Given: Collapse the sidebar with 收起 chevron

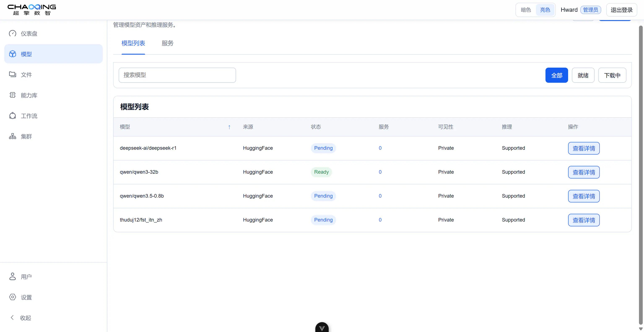Looking at the screenshot, I should click(12, 318).
